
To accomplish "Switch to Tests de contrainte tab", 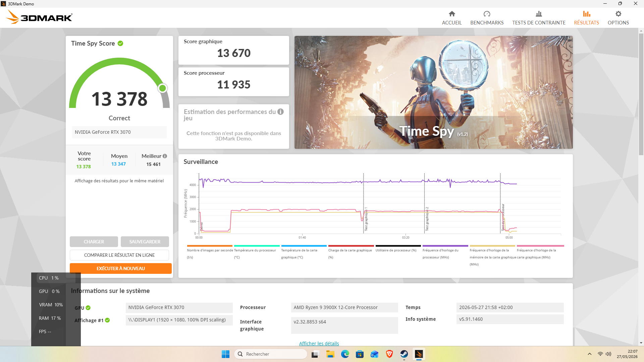I will pyautogui.click(x=539, y=18).
